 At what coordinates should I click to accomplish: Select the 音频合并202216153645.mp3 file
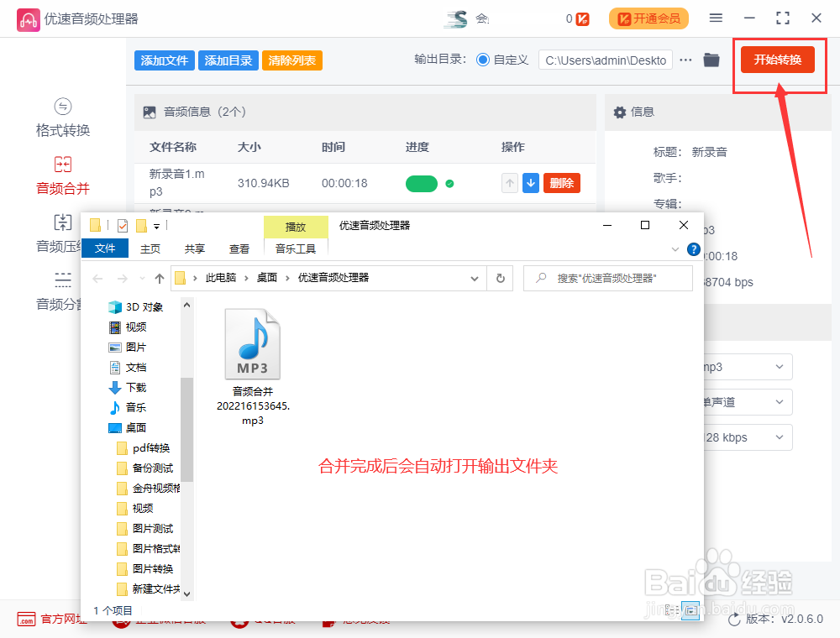click(x=253, y=367)
